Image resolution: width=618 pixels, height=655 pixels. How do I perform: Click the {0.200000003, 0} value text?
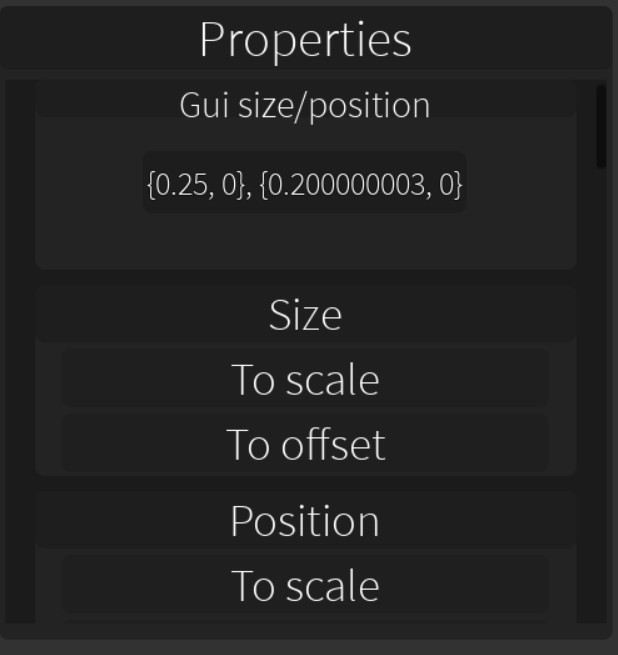(360, 185)
